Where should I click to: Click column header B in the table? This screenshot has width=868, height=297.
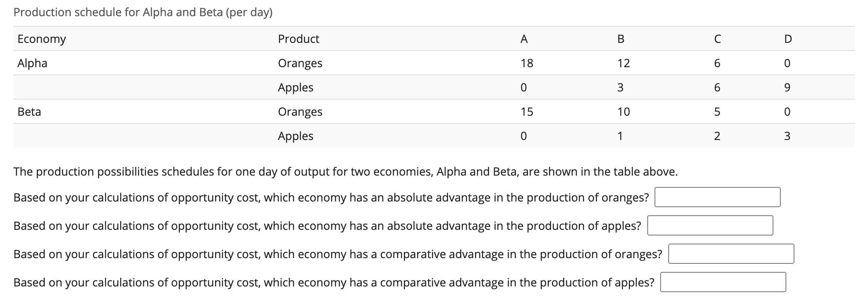click(621, 39)
